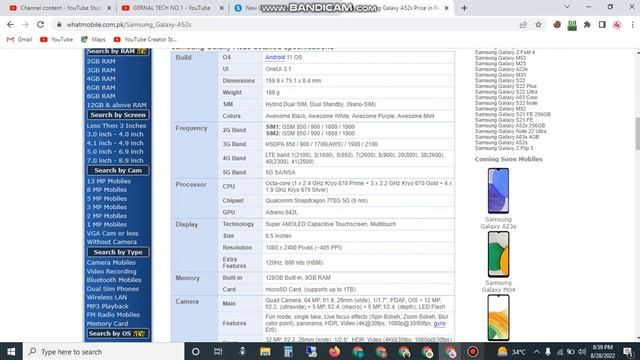Image resolution: width=640 pixels, height=360 pixels.
Task: Bookmark this page with the star icon
Action: [x=538, y=24]
